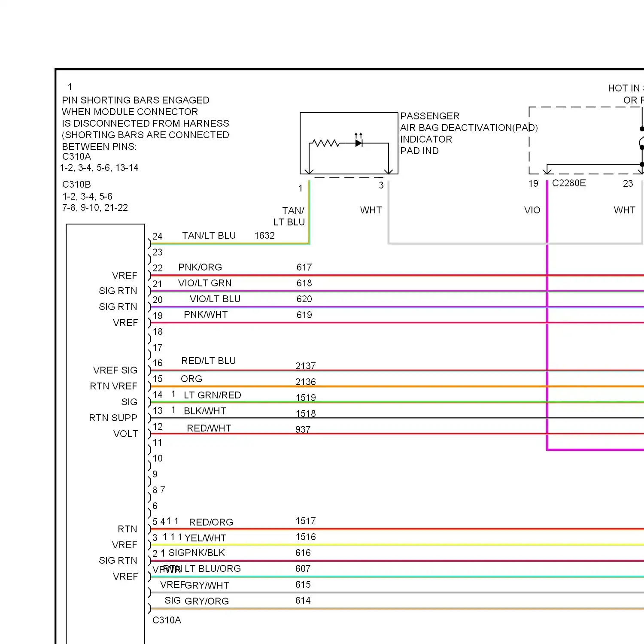Image resolution: width=644 pixels, height=644 pixels.
Task: Click the 'BLK/WHT' wire label
Action: click(205, 411)
